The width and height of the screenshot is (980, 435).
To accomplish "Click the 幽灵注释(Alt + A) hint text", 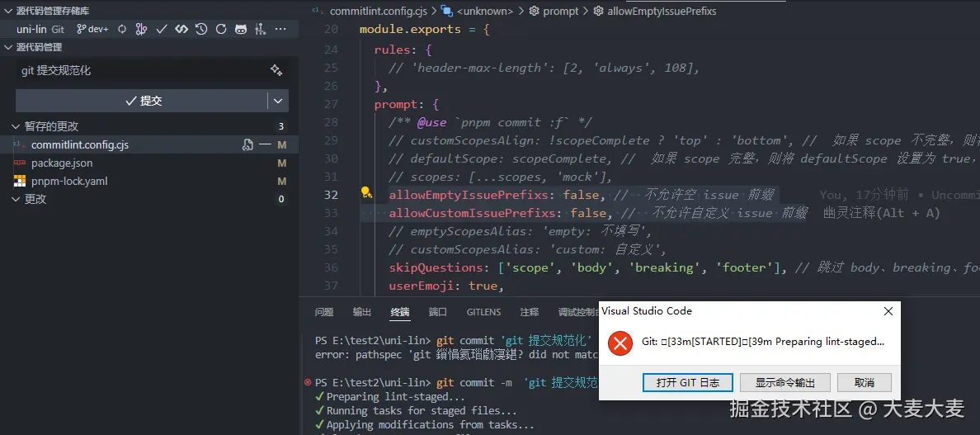I will click(881, 213).
